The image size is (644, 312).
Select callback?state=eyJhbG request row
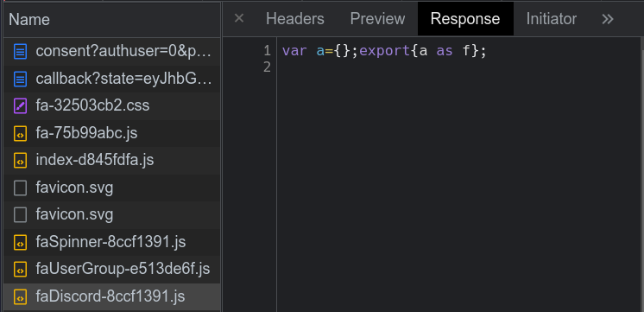tap(111, 79)
